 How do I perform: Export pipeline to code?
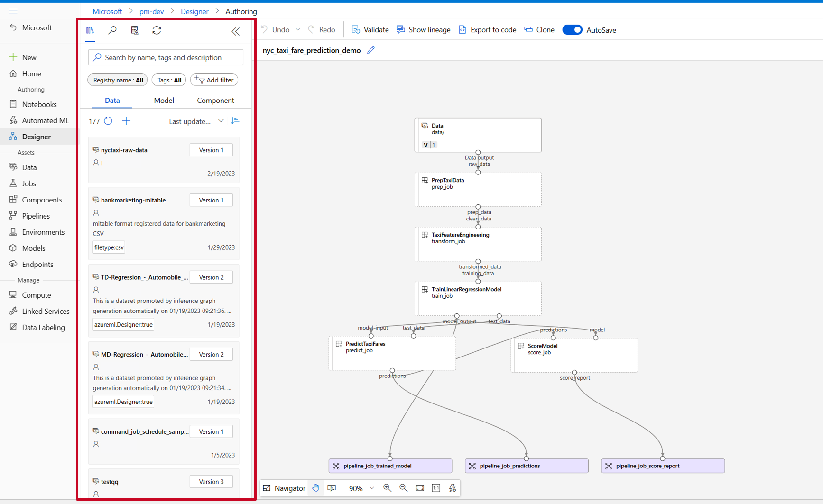pyautogui.click(x=487, y=30)
